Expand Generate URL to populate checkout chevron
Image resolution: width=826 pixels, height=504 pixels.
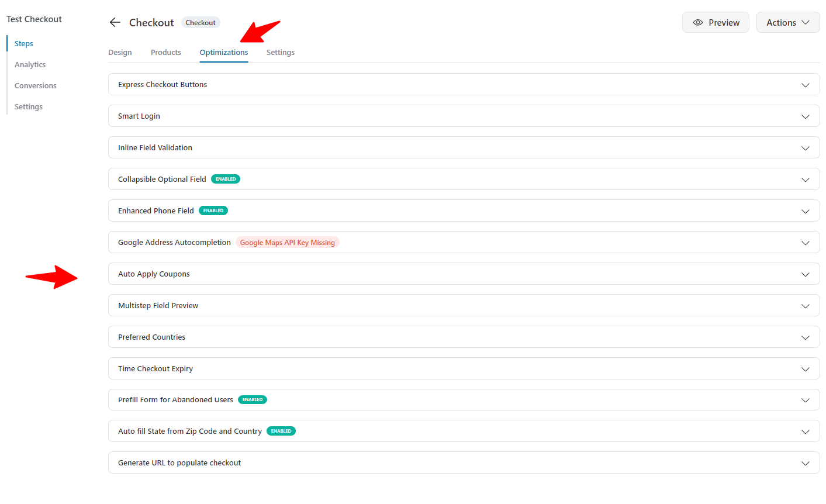point(806,463)
